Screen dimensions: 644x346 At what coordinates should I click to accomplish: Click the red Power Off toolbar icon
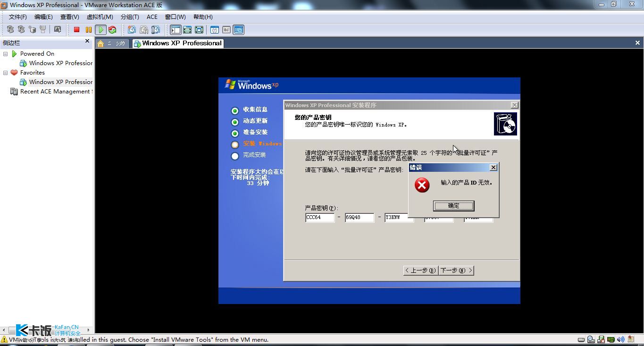click(x=76, y=30)
